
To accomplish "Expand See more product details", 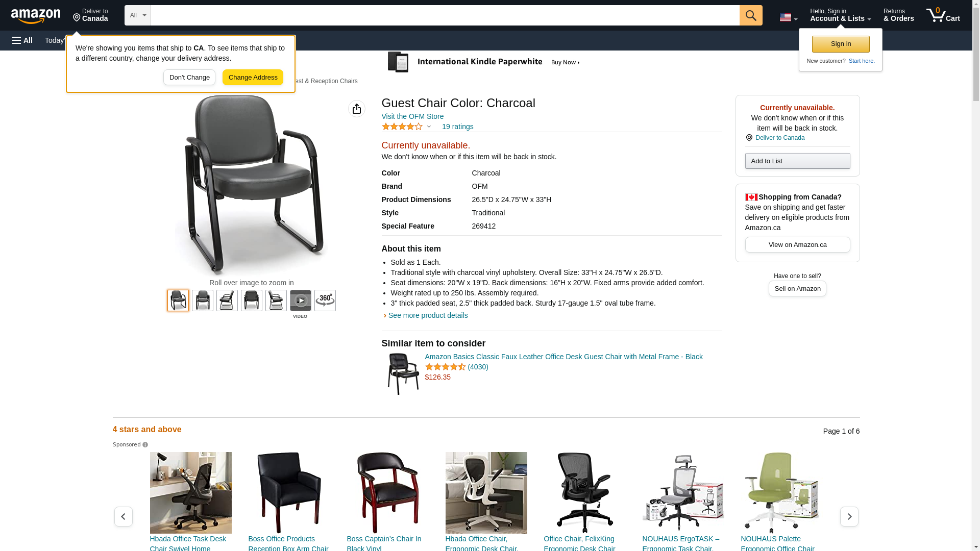I will coord(428,315).
